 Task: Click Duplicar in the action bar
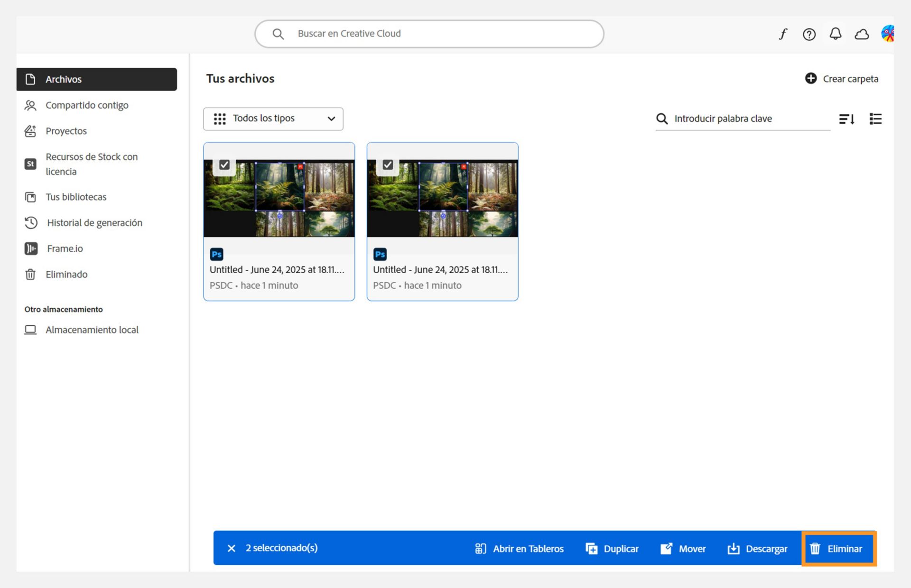(x=612, y=549)
